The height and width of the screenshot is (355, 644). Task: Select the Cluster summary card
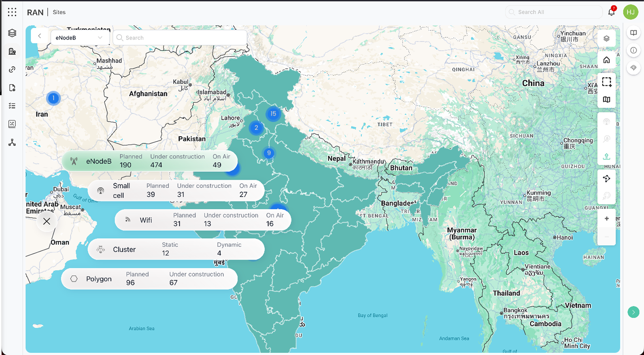176,249
